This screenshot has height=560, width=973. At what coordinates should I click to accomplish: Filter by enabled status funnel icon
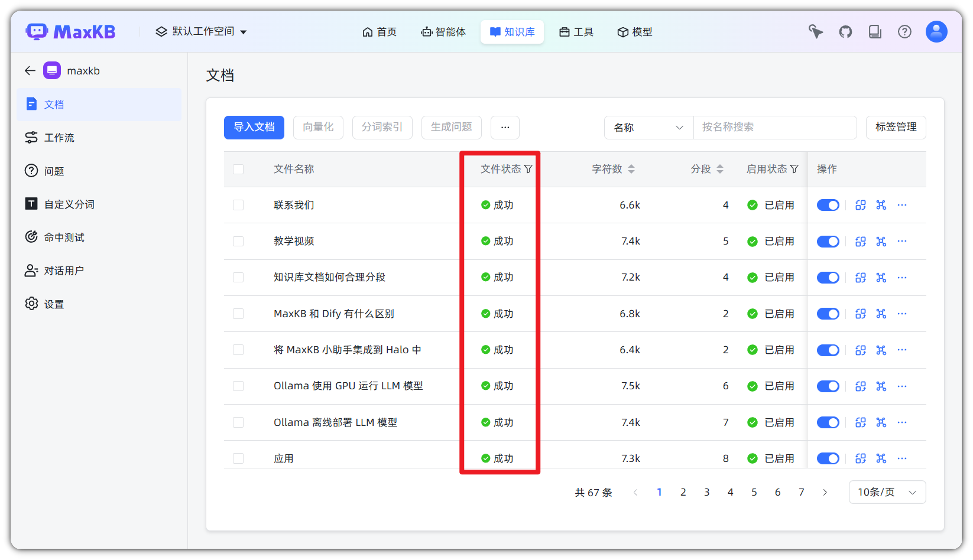tap(794, 170)
